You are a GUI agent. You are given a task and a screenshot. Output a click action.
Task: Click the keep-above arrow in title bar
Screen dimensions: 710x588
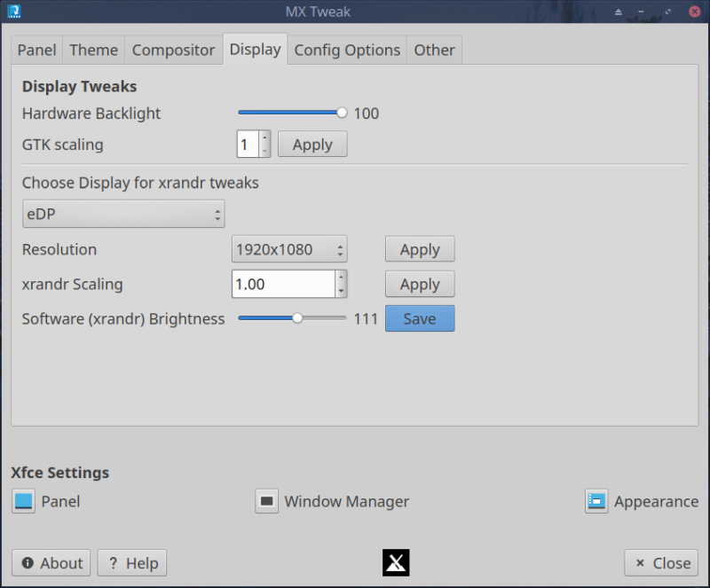(618, 12)
